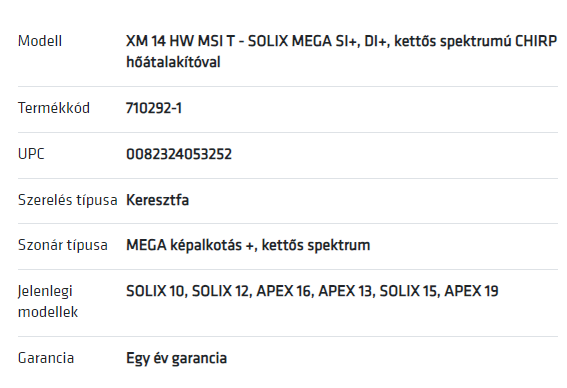Click SOLIX 12 in the models list

pos(221,291)
